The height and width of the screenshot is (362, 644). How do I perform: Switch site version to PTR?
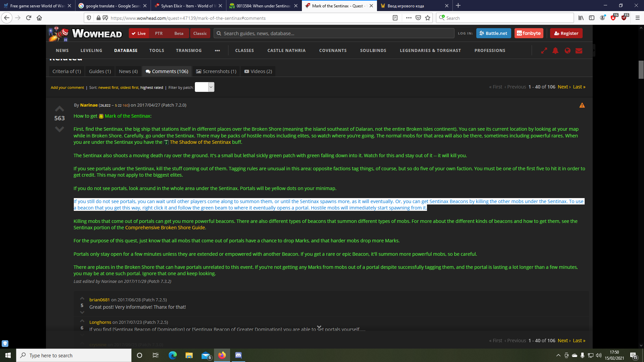[x=159, y=33]
